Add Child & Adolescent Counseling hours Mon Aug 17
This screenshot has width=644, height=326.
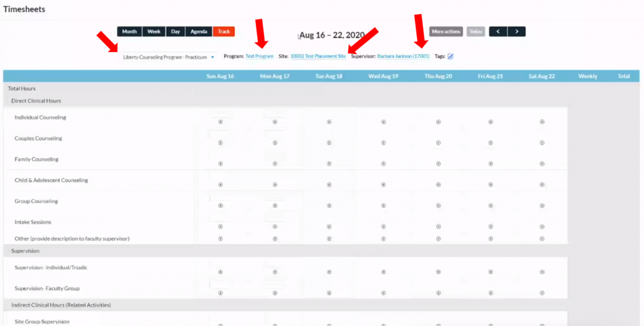coord(275,185)
